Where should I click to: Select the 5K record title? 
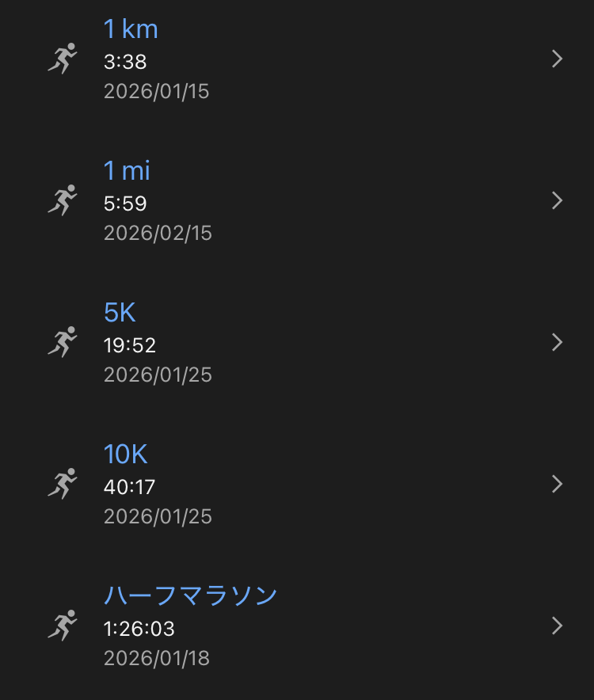pyautogui.click(x=120, y=313)
